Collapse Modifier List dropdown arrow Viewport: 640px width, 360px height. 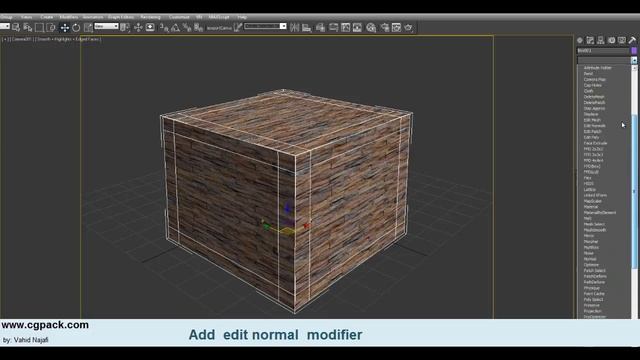tap(634, 60)
